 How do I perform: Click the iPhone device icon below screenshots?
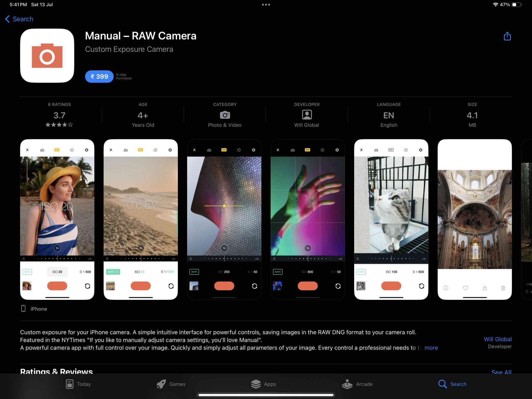coord(24,309)
